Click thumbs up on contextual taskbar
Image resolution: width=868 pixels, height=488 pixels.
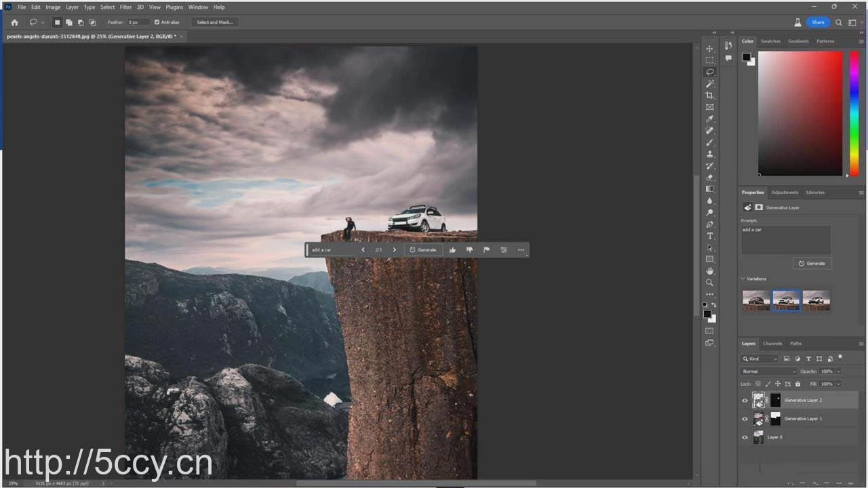click(x=452, y=250)
